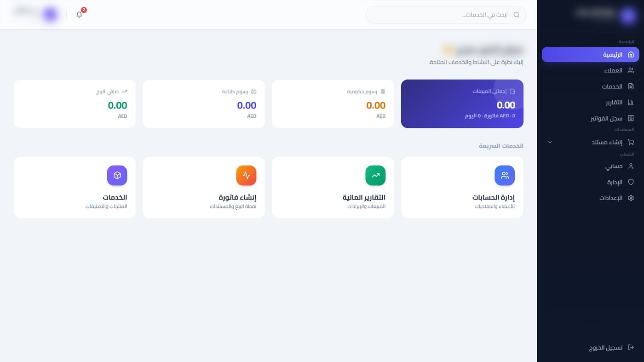This screenshot has height=362, width=644.
Task: Click the التقارير bar chart icon
Action: (631, 103)
